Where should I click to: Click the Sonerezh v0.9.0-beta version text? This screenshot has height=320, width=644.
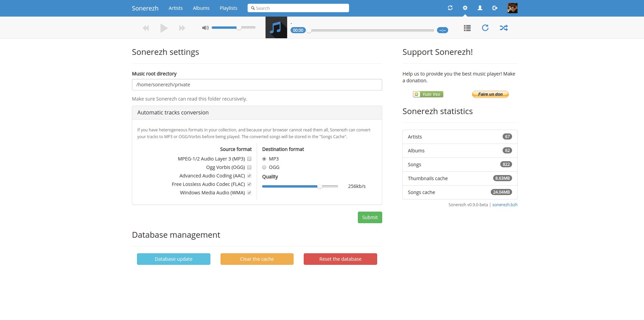click(468, 205)
